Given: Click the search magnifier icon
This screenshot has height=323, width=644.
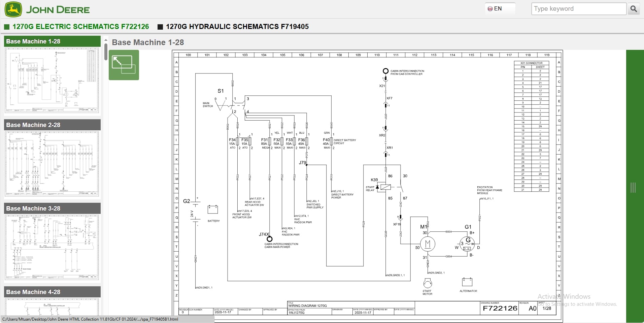Looking at the screenshot, I should tap(634, 8).
